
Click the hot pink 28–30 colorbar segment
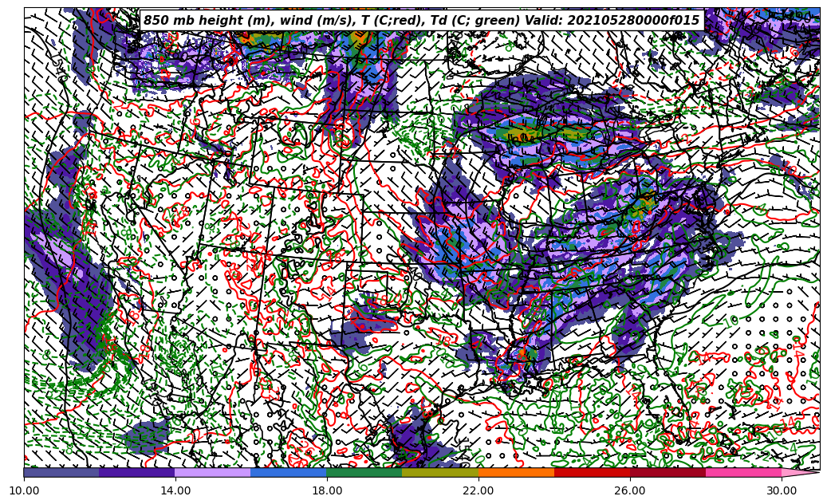point(743,472)
